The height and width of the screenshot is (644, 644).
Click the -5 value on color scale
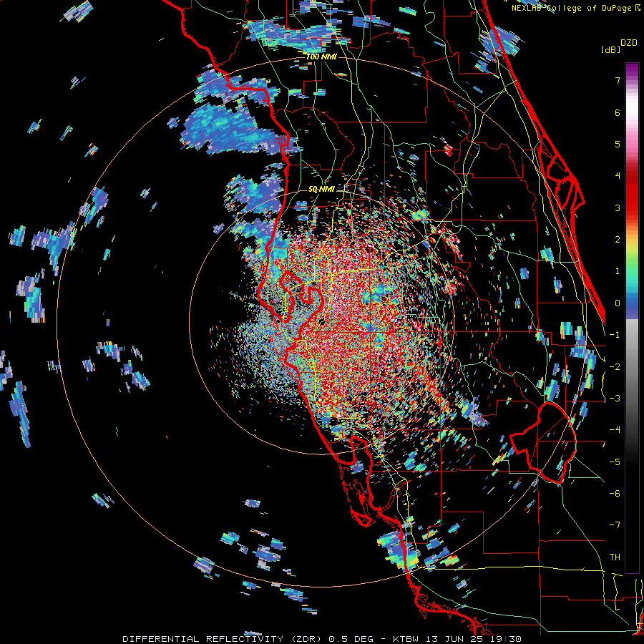coord(615,462)
